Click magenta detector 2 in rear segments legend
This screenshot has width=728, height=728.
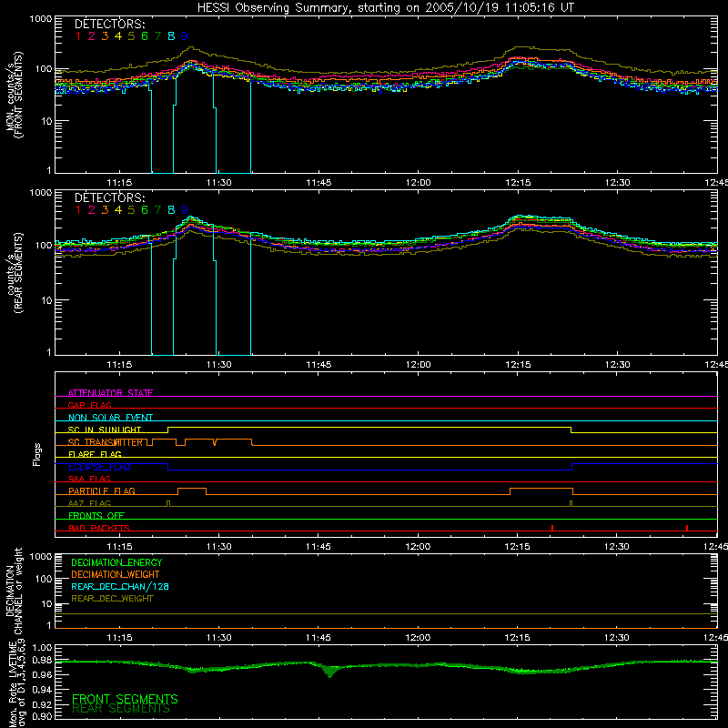point(92,210)
